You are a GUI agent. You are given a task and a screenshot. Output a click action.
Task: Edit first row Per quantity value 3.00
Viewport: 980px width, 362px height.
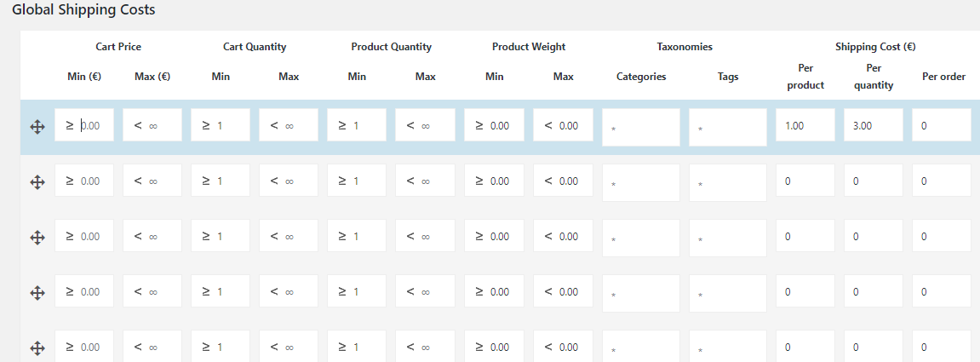(x=873, y=125)
